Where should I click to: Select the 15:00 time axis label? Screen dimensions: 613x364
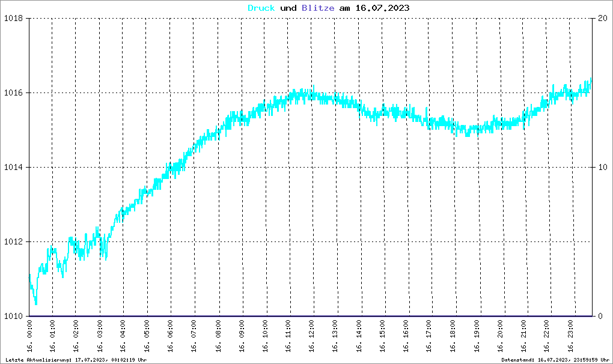(x=382, y=336)
